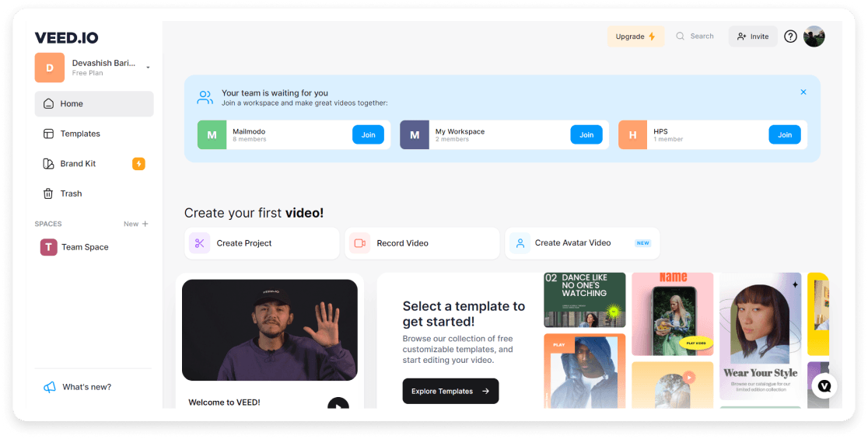Click the 1 member text under HPS
Image resolution: width=868 pixels, height=439 pixels.
(668, 140)
